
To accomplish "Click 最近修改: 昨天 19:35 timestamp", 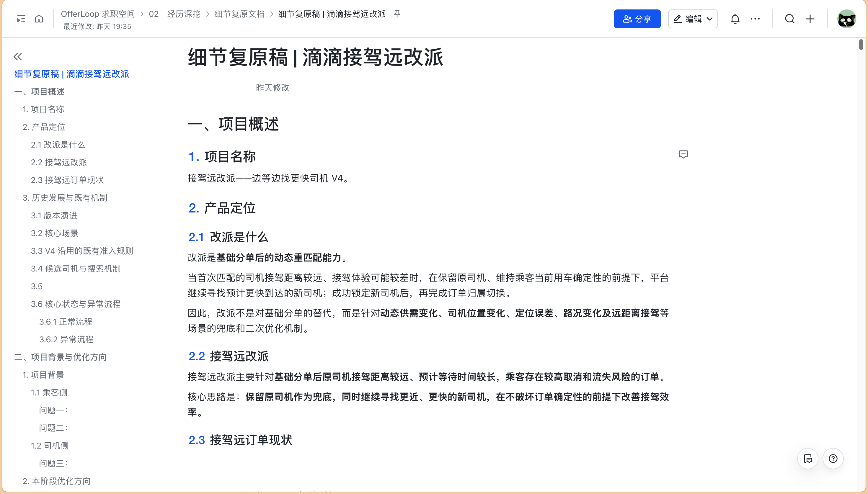I will click(97, 27).
